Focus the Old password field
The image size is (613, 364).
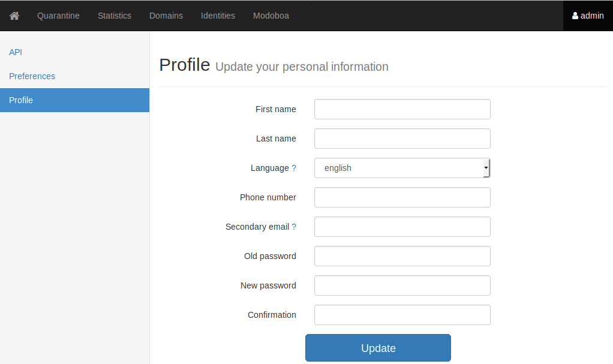pos(402,256)
